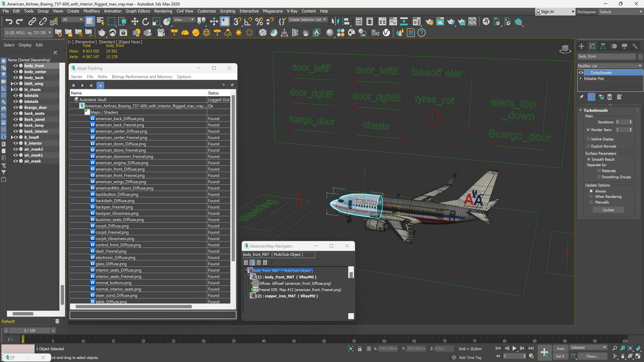Choose the Select and Rotate tool

point(146,22)
